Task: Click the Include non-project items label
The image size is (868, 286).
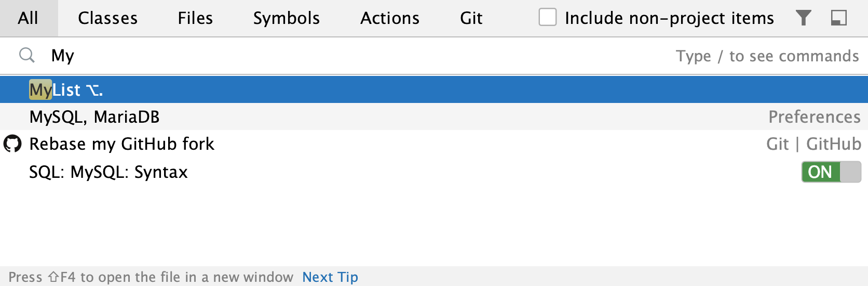Action: pyautogui.click(x=669, y=18)
